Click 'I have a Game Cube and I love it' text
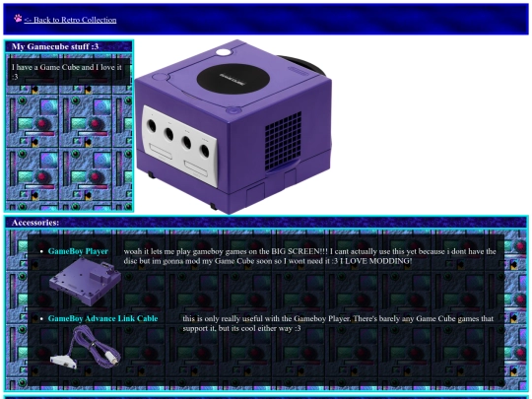This screenshot has width=532, height=399. click(x=67, y=72)
